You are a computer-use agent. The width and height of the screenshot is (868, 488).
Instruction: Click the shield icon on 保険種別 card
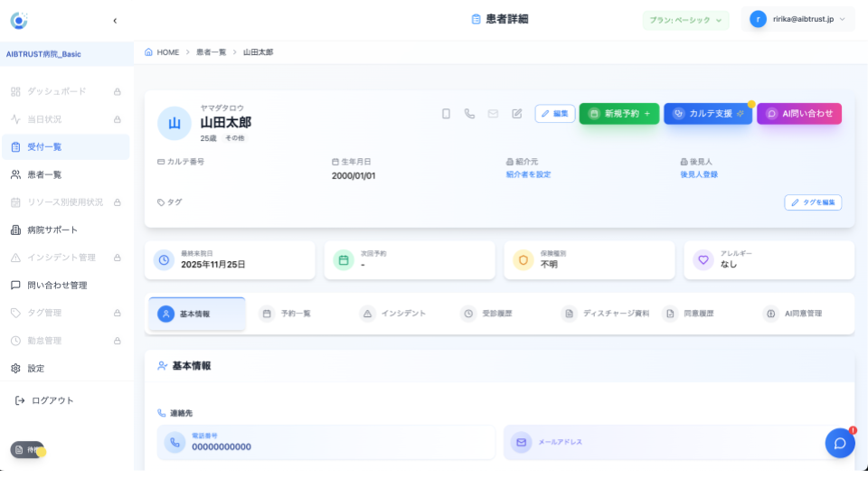pos(524,259)
